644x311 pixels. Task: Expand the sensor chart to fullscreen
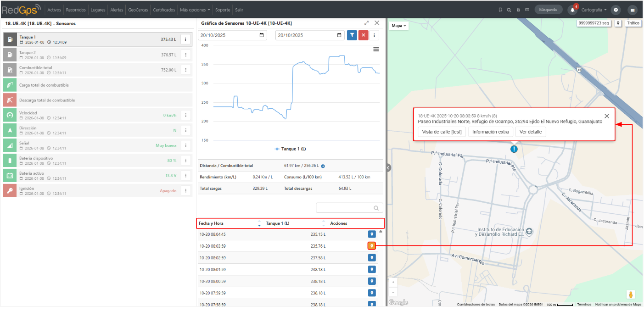367,23
